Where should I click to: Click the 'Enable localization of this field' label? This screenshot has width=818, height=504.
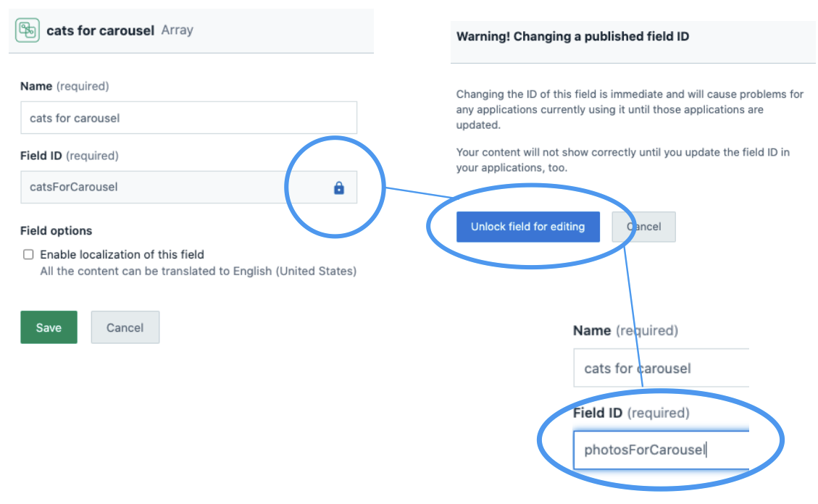[x=122, y=254]
